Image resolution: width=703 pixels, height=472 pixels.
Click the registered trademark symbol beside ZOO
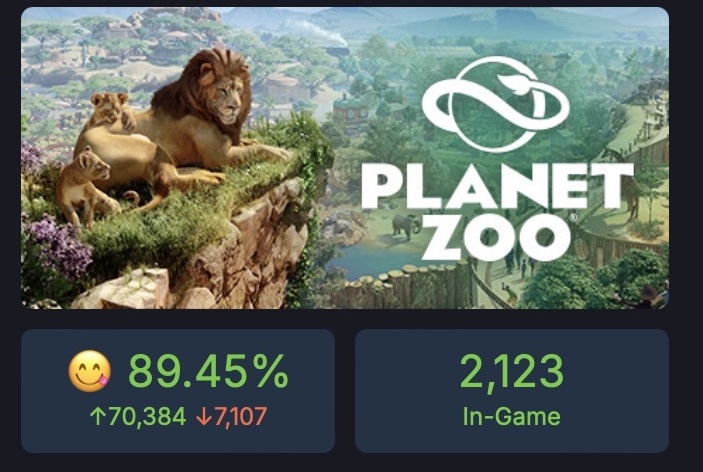573,218
